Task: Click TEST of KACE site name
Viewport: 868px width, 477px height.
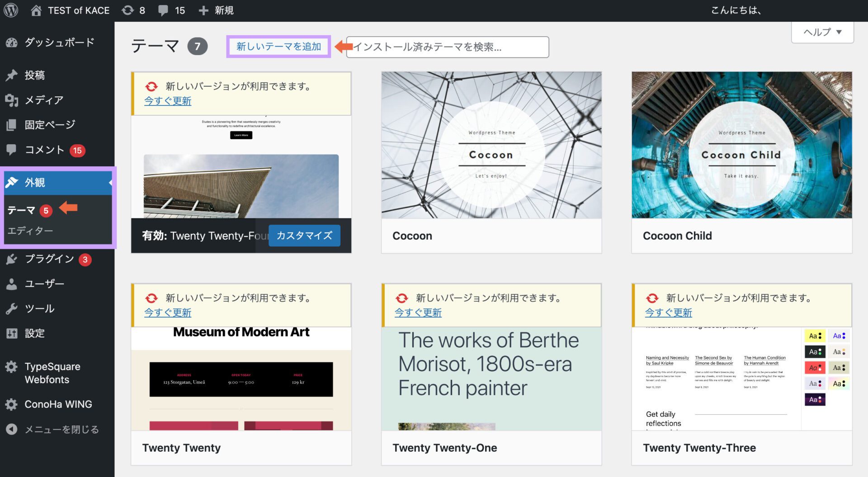Action: [79, 10]
